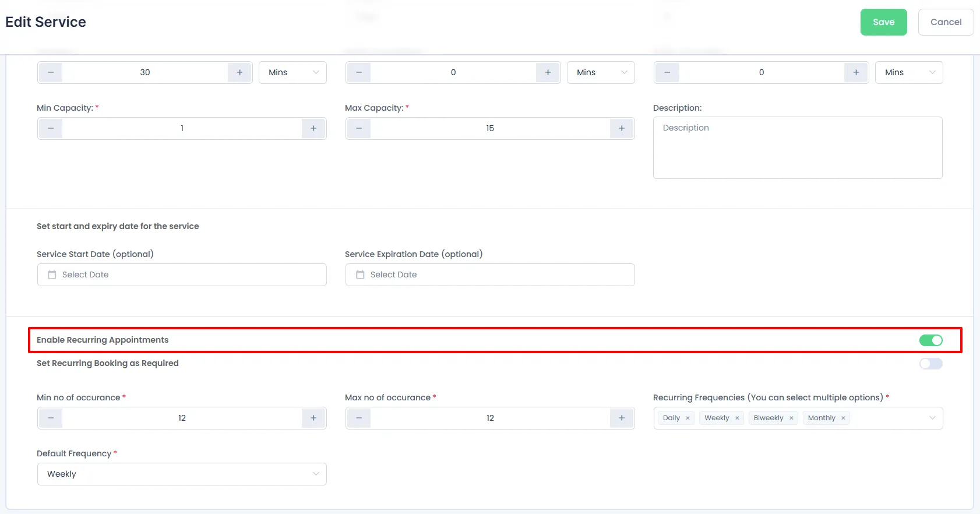Image resolution: width=980 pixels, height=514 pixels.
Task: Remove the Monthly frequency tag
Action: click(843, 418)
